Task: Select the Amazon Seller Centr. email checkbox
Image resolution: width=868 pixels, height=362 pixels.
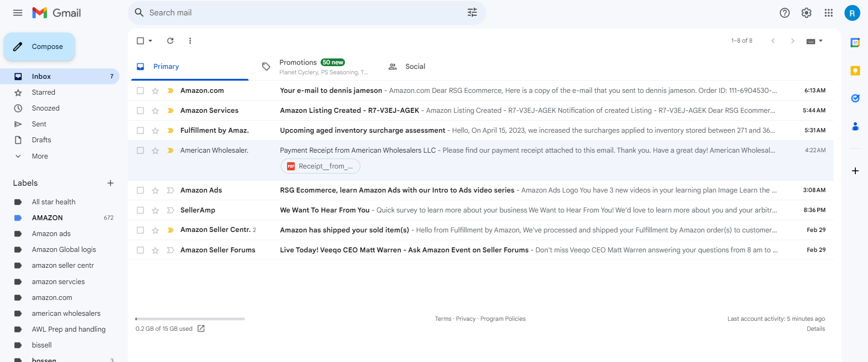Action: coord(140,230)
